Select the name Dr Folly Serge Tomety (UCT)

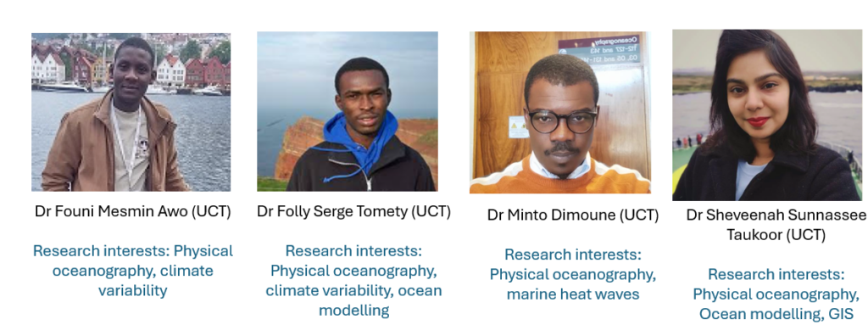tap(353, 212)
